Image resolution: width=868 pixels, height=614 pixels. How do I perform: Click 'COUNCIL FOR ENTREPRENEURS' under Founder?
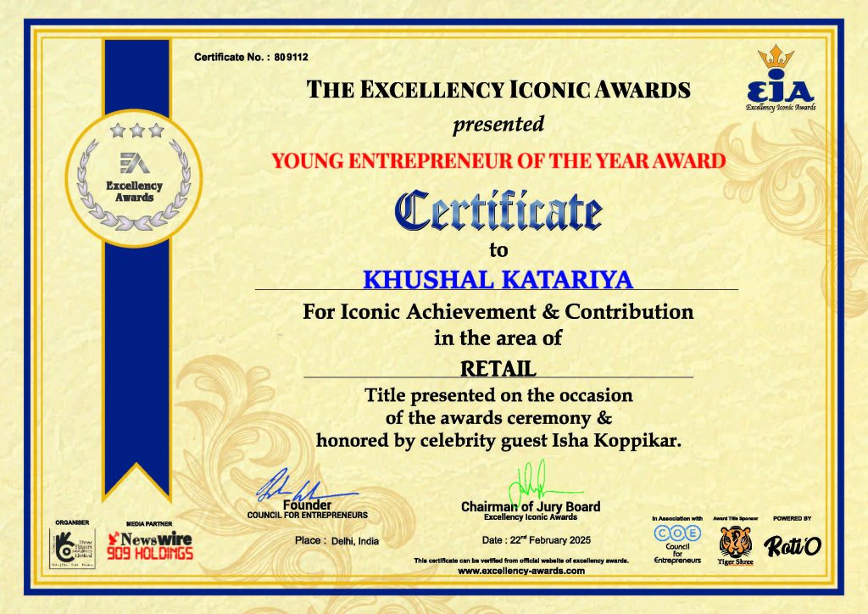coord(307,515)
